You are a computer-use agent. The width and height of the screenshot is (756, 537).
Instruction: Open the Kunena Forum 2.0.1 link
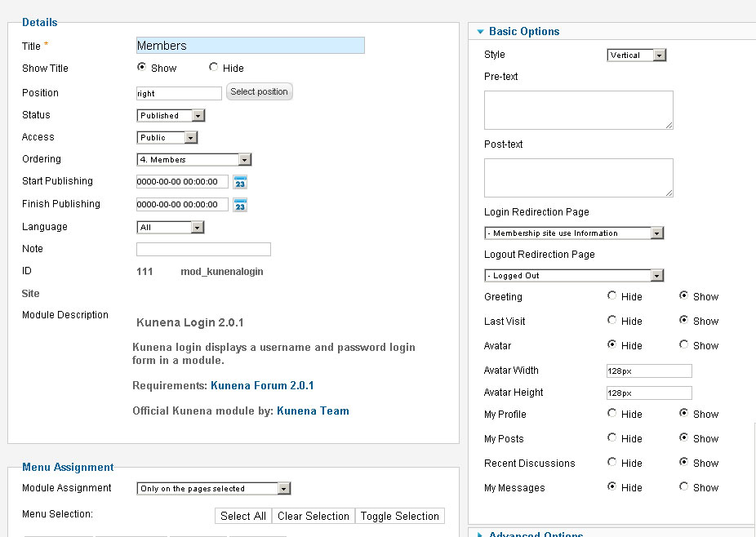point(262,385)
